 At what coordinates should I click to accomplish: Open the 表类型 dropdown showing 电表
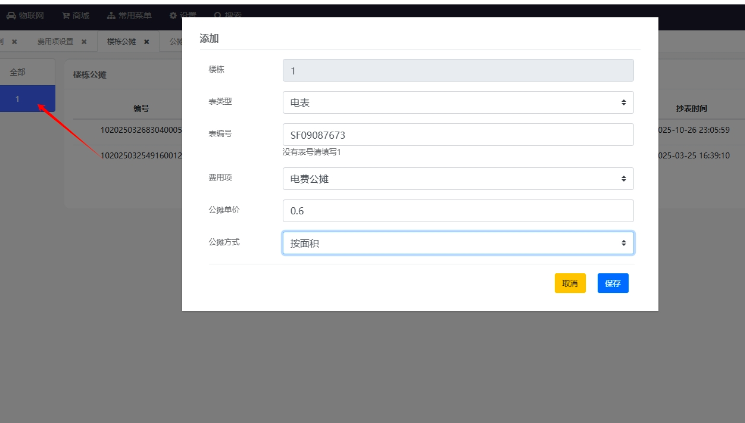tap(458, 103)
